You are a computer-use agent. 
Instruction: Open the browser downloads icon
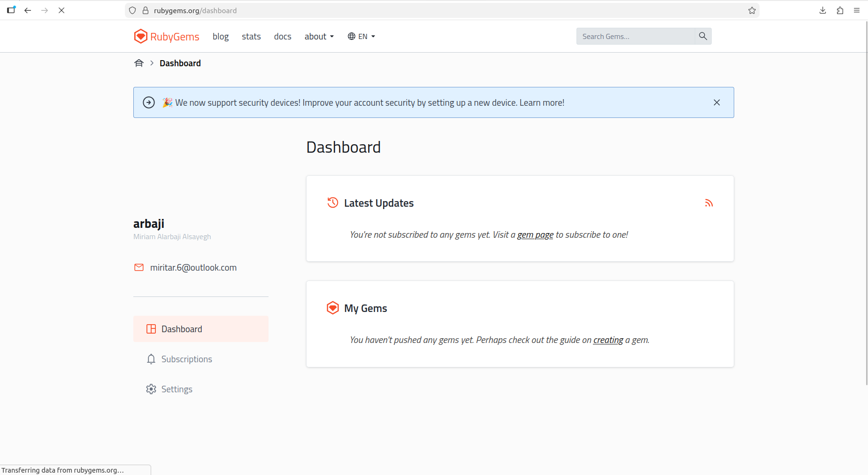(822, 10)
